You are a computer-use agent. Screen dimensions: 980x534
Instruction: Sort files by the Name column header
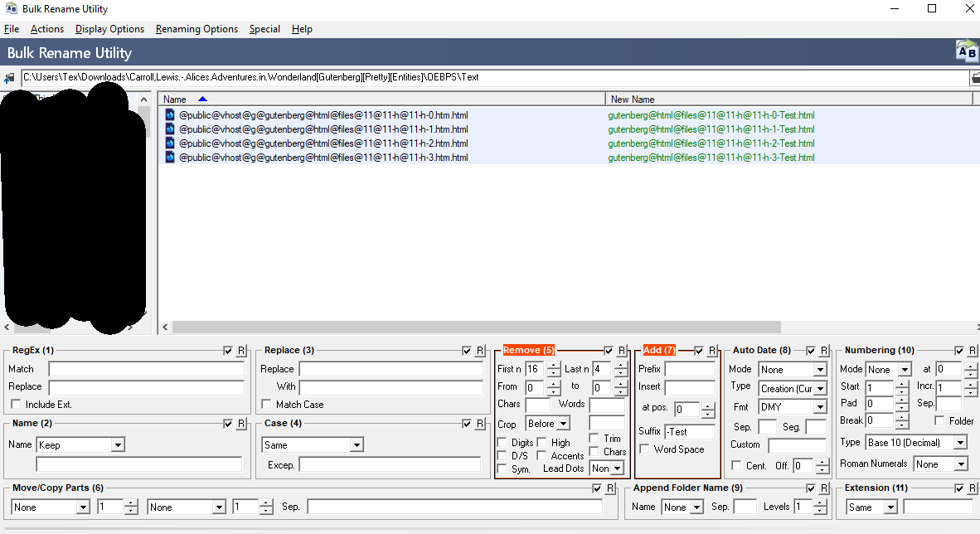tap(175, 100)
